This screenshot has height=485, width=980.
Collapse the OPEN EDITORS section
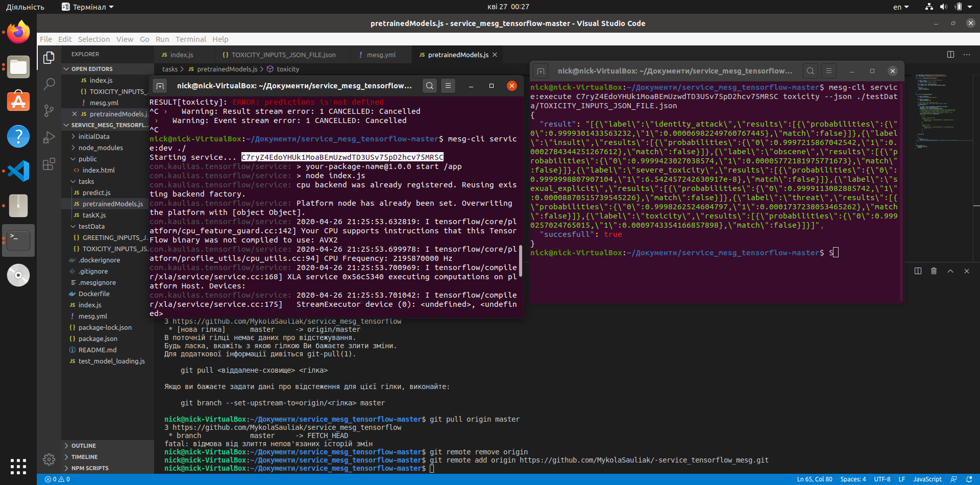click(x=108, y=69)
